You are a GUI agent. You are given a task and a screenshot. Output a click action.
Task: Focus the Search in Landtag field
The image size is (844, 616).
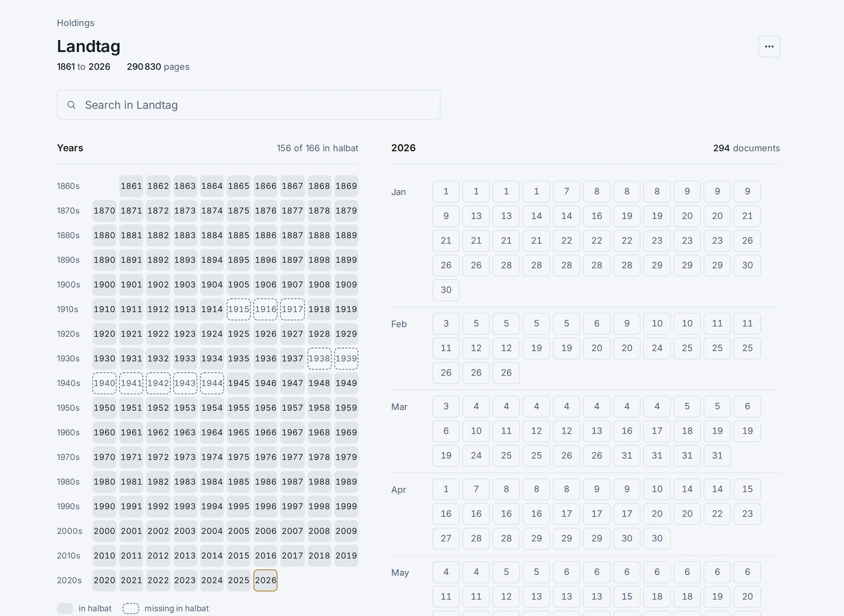coord(249,105)
